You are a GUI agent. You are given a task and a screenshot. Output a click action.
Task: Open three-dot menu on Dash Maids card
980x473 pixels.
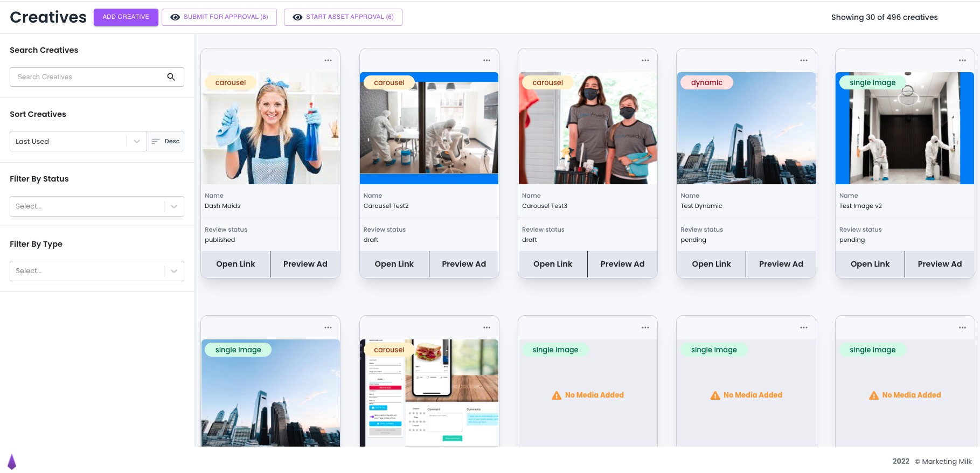tap(328, 60)
